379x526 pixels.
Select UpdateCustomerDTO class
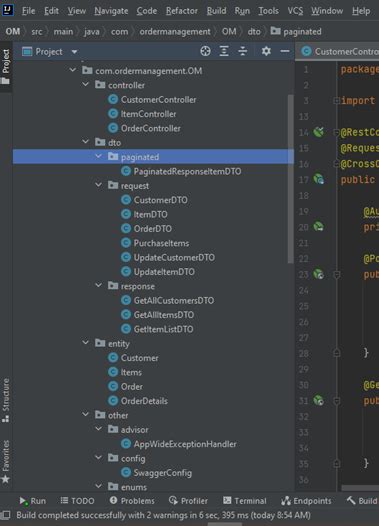point(174,257)
